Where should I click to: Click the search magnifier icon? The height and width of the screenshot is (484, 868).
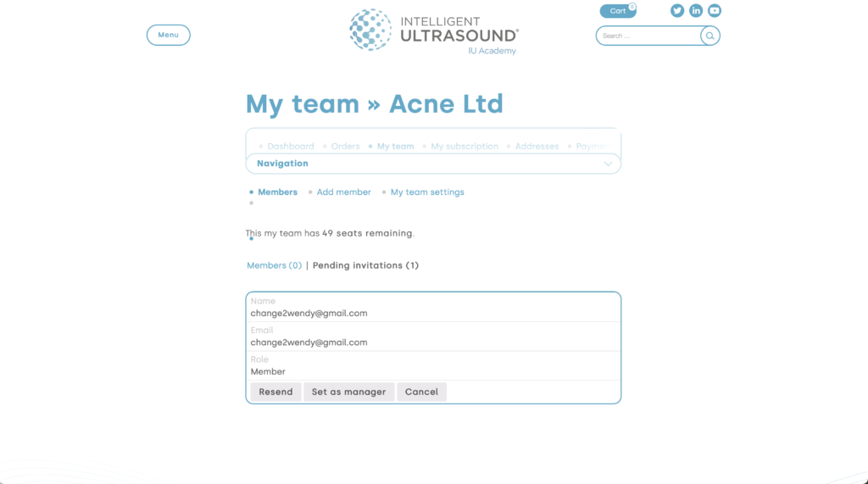click(x=710, y=36)
